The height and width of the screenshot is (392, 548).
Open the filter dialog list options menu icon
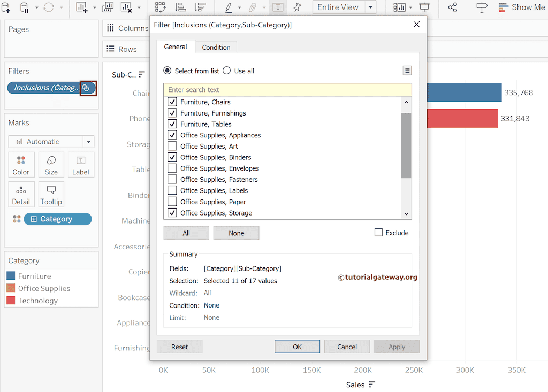click(407, 71)
